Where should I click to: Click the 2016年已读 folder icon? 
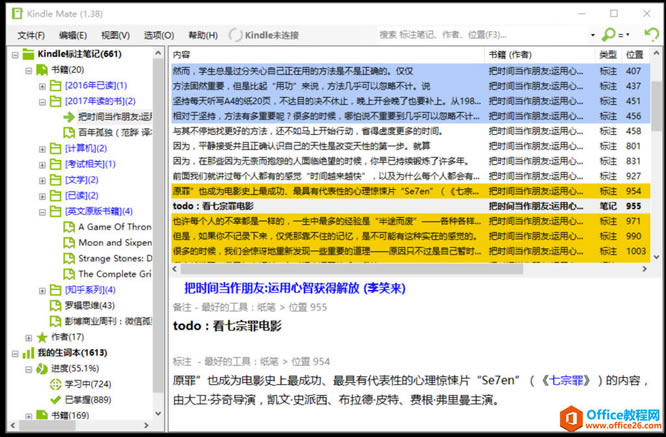(55, 85)
